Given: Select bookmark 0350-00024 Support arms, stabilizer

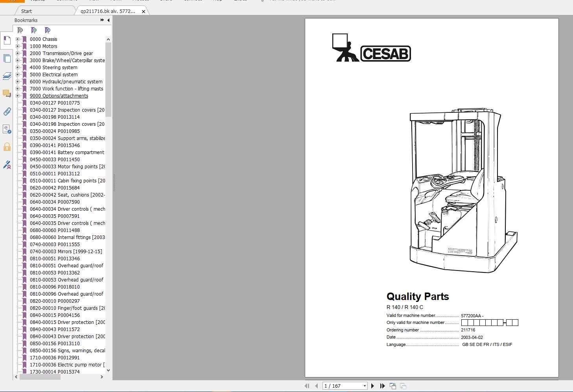Looking at the screenshot, I should (x=67, y=138).
